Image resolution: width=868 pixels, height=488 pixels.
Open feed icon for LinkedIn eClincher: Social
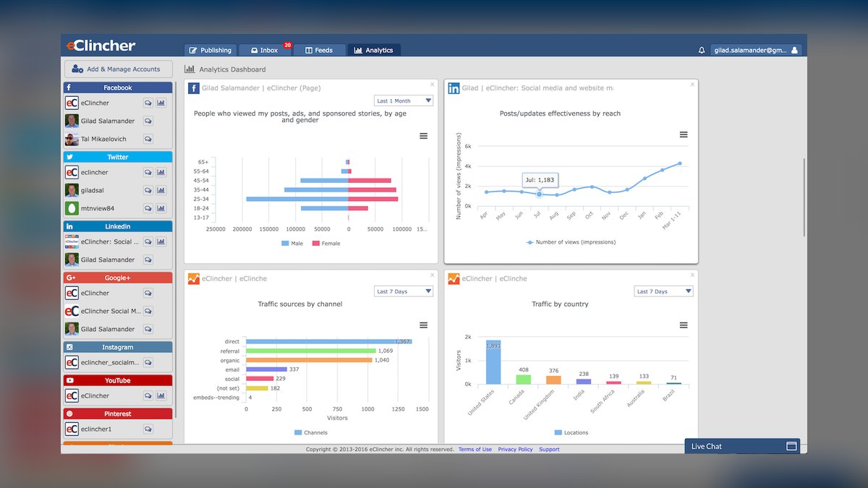pos(148,241)
